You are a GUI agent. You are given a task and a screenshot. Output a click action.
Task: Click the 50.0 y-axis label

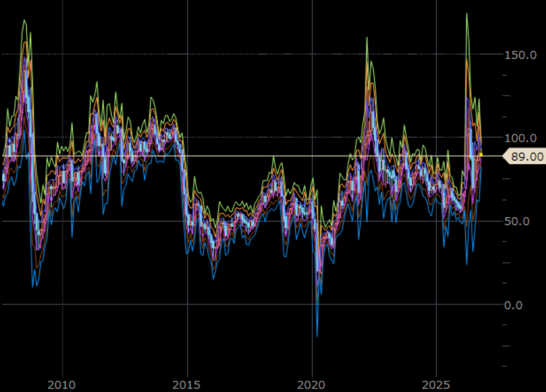pyautogui.click(x=517, y=221)
